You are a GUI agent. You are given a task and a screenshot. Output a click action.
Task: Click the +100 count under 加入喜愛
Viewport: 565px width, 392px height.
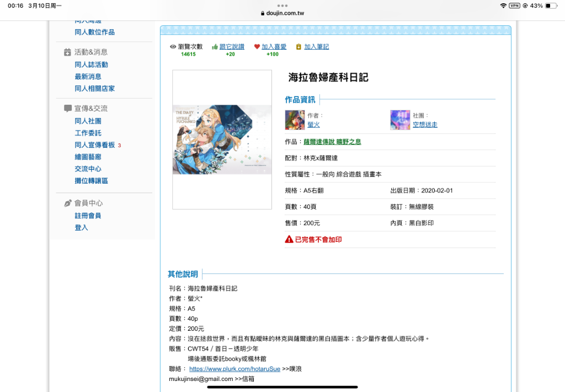coord(273,55)
